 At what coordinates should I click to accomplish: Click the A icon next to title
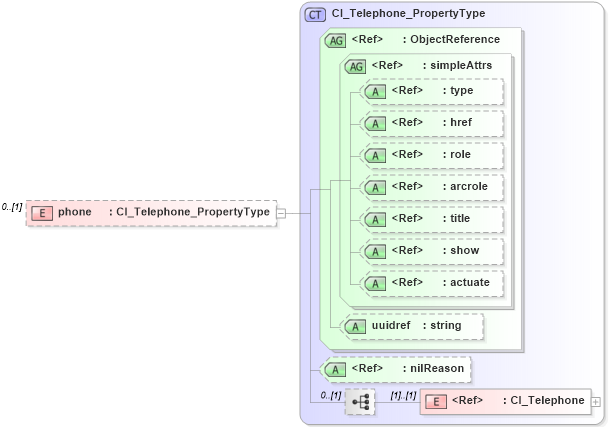[375, 220]
